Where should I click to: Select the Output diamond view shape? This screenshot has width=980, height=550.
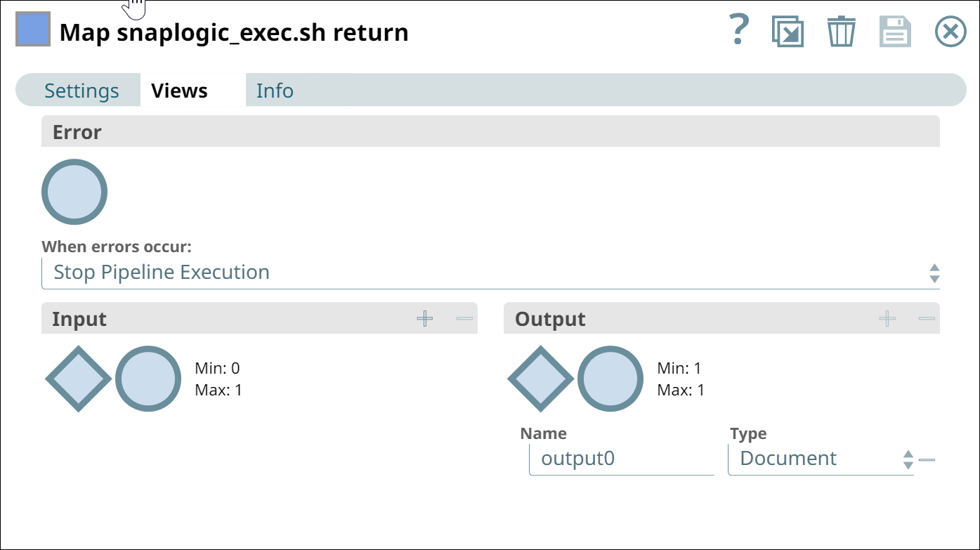pos(541,379)
